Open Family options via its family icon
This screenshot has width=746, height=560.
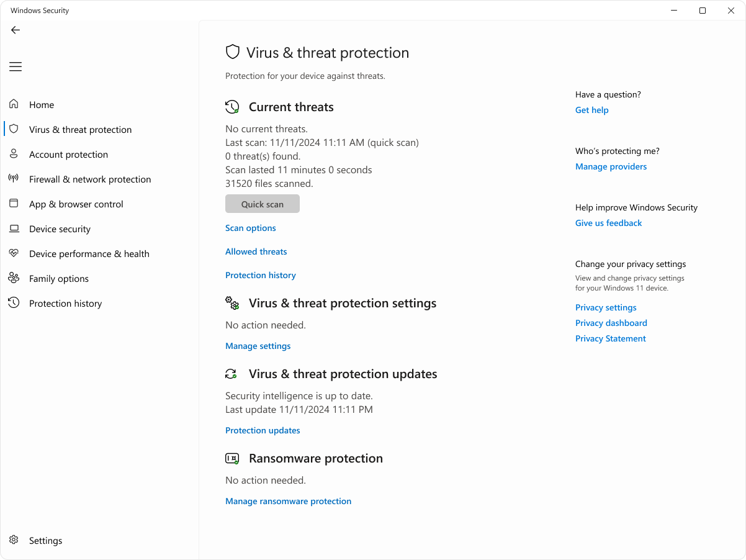pos(14,278)
